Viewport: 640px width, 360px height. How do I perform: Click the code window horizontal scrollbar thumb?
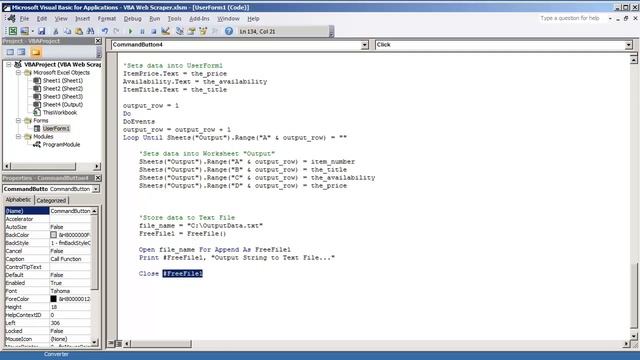pos(161,344)
